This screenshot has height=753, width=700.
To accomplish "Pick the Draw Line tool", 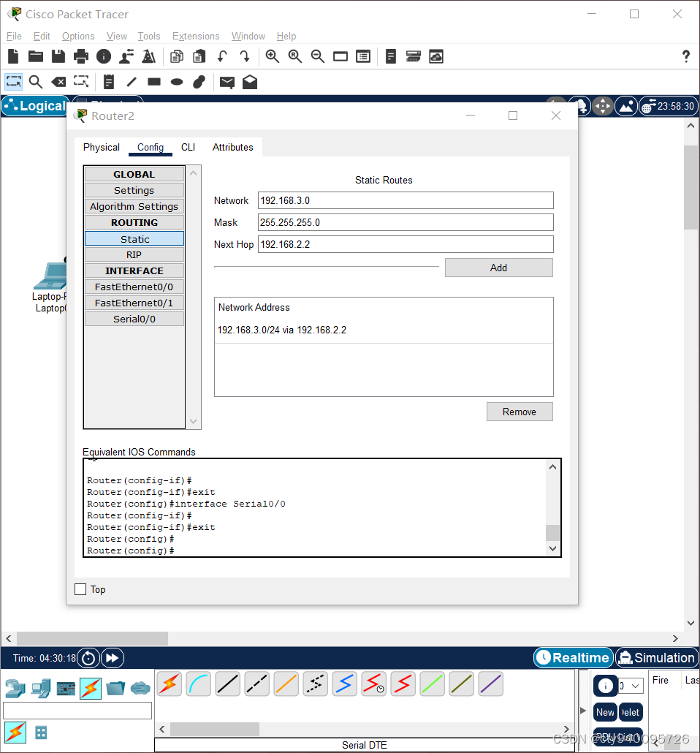I will click(x=132, y=82).
